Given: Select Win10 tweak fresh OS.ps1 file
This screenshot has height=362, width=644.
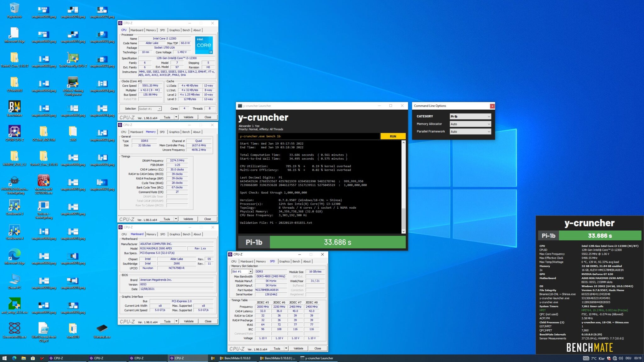Looking at the screenshot, I should (x=44, y=332).
